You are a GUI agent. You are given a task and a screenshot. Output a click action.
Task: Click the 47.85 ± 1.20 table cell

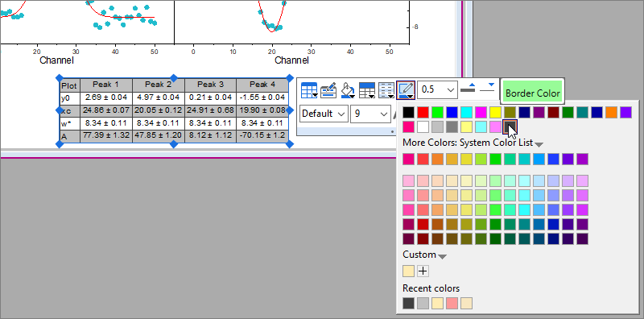[x=158, y=135]
